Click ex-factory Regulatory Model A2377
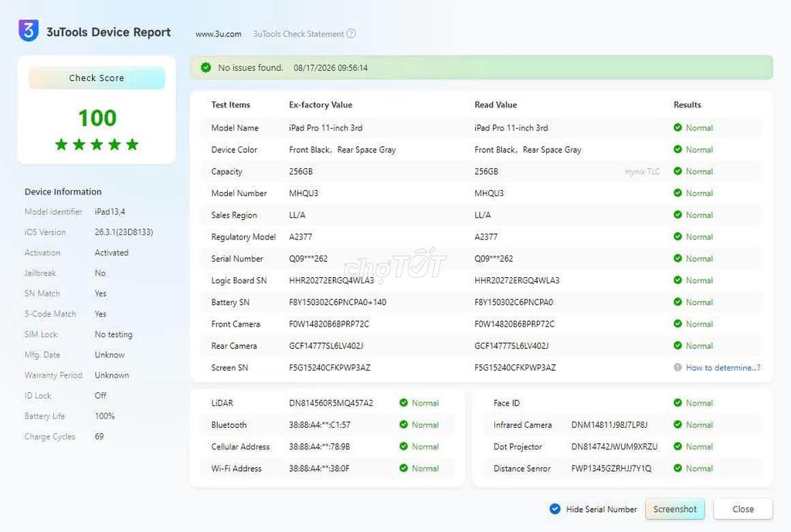The height and width of the screenshot is (532, 791). [x=300, y=237]
